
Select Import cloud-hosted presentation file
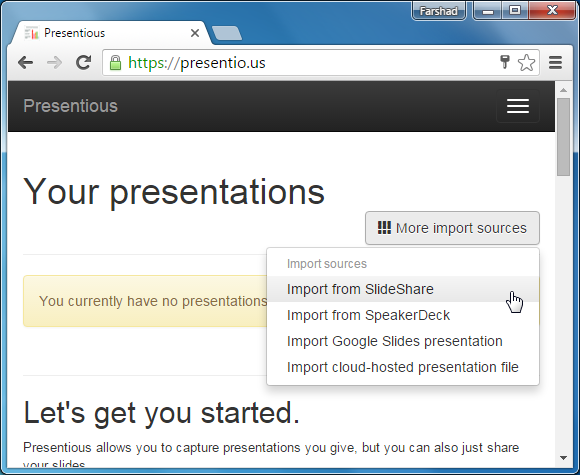pos(403,367)
